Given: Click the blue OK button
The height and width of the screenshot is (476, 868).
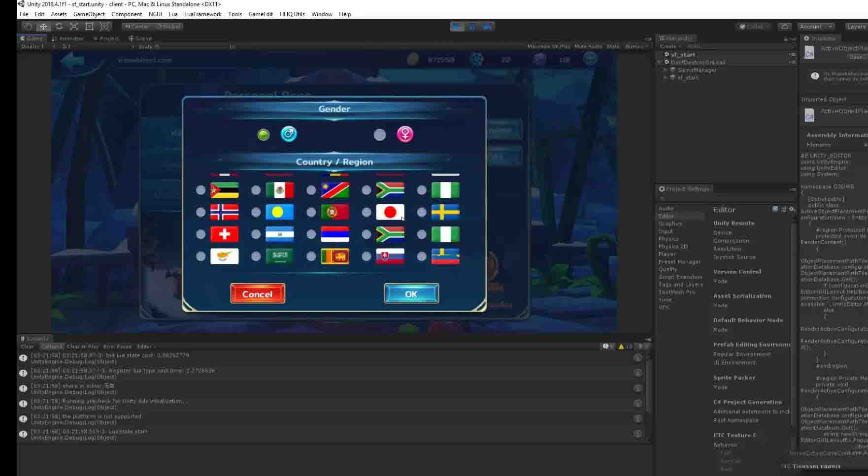Looking at the screenshot, I should [411, 294].
